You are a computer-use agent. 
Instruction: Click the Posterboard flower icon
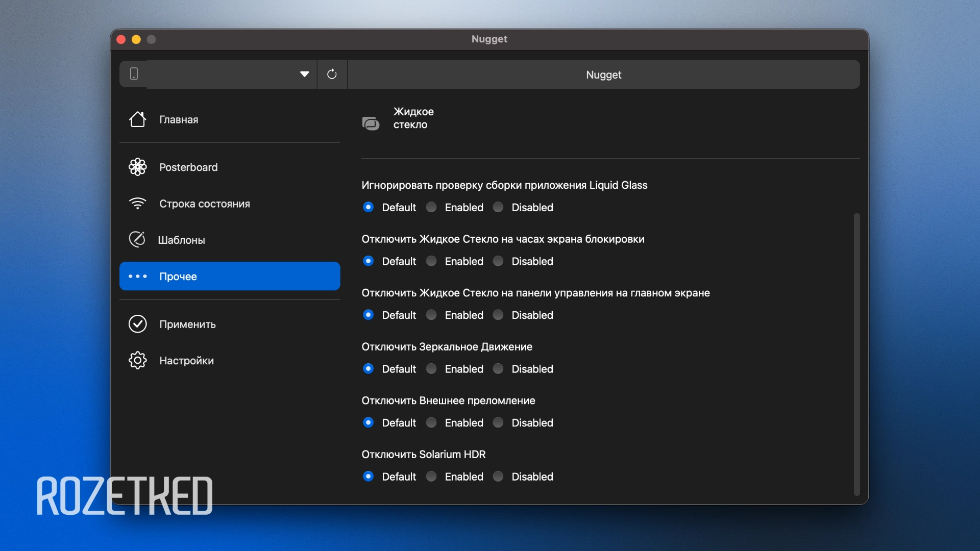point(137,167)
